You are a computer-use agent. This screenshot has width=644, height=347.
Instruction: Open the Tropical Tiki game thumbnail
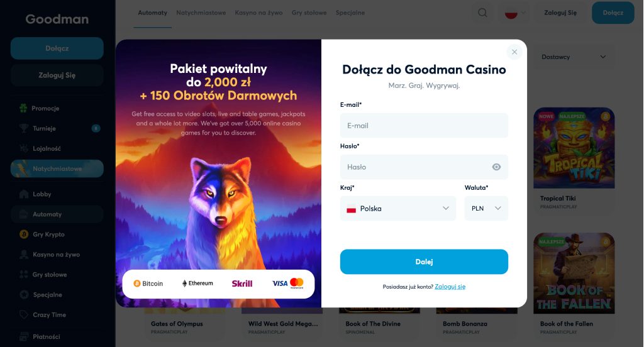(574, 148)
